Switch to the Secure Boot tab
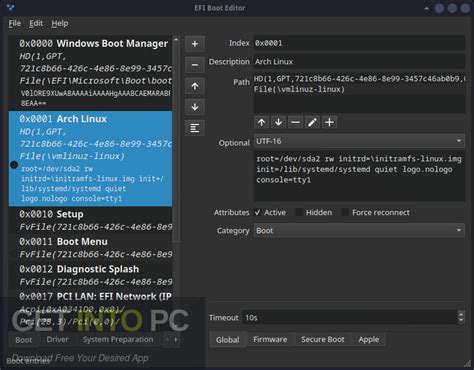This screenshot has height=370, width=474. click(x=323, y=339)
